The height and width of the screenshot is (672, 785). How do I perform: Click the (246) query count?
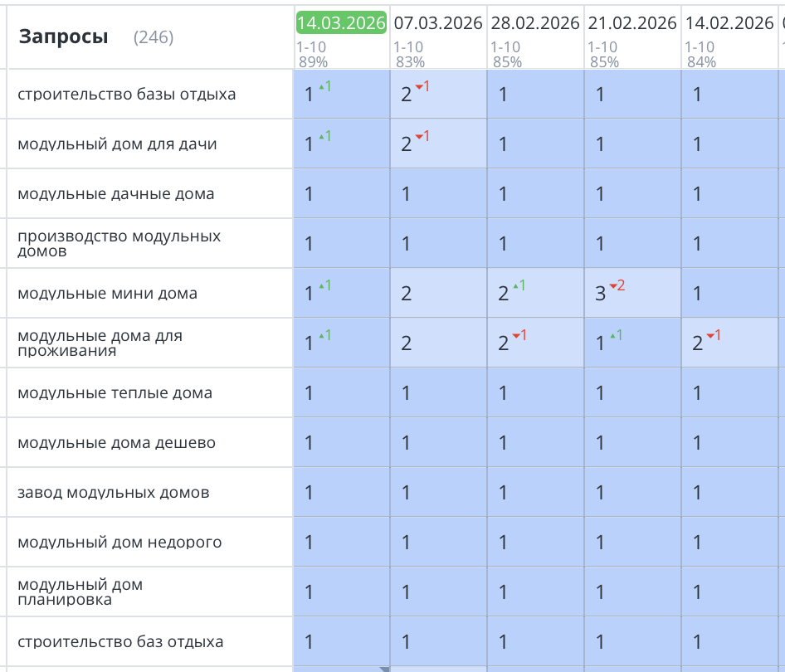tap(154, 37)
